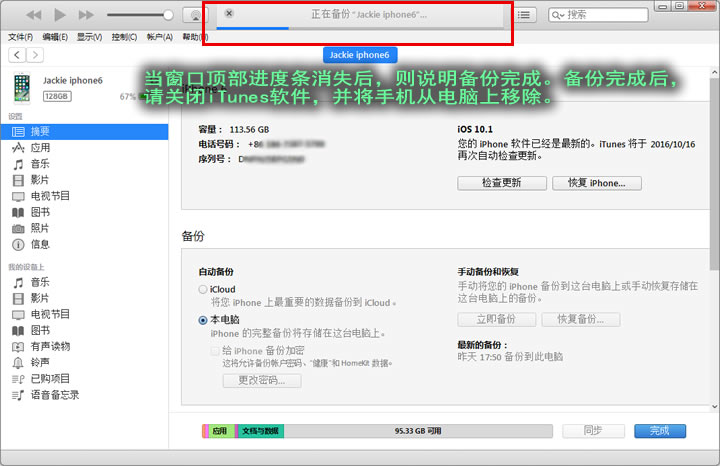Viewport: 720px width, 466px height.
Task: Click the 昨天 17:50 备份到此电脑 text
Action: [510, 357]
